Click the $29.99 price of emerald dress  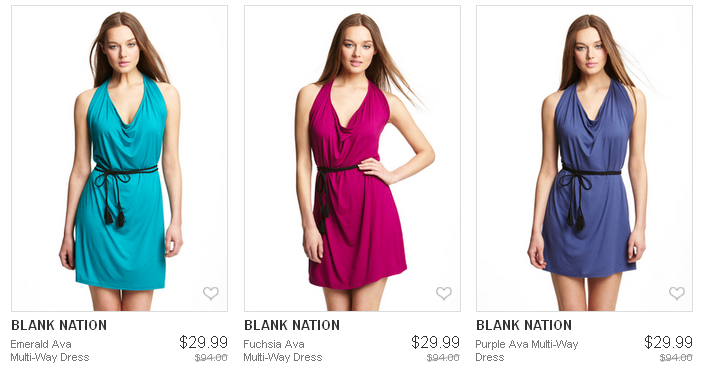coord(203,342)
